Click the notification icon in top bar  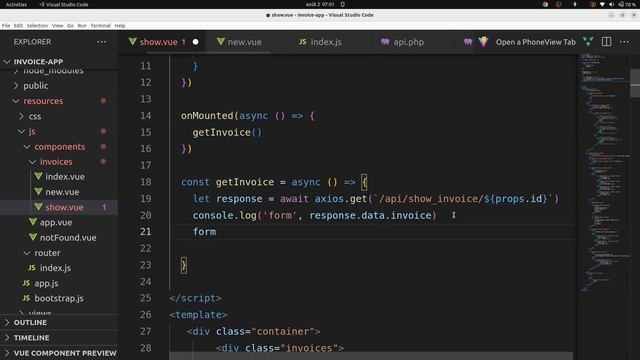click(342, 4)
